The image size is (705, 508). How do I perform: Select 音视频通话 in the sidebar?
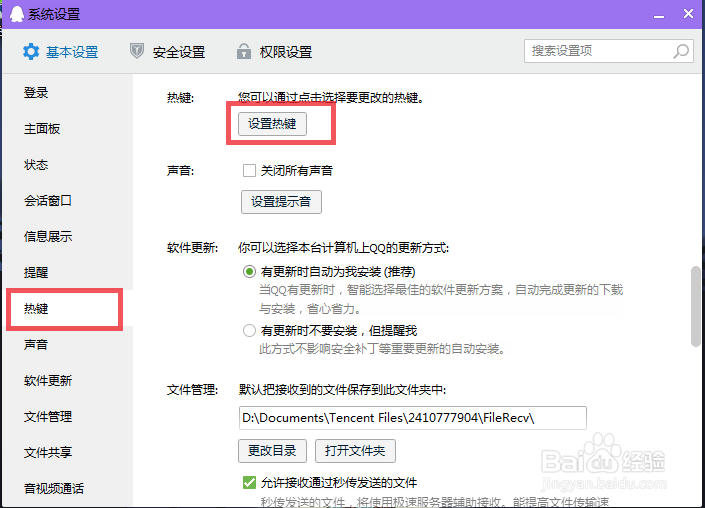pyautogui.click(x=54, y=488)
